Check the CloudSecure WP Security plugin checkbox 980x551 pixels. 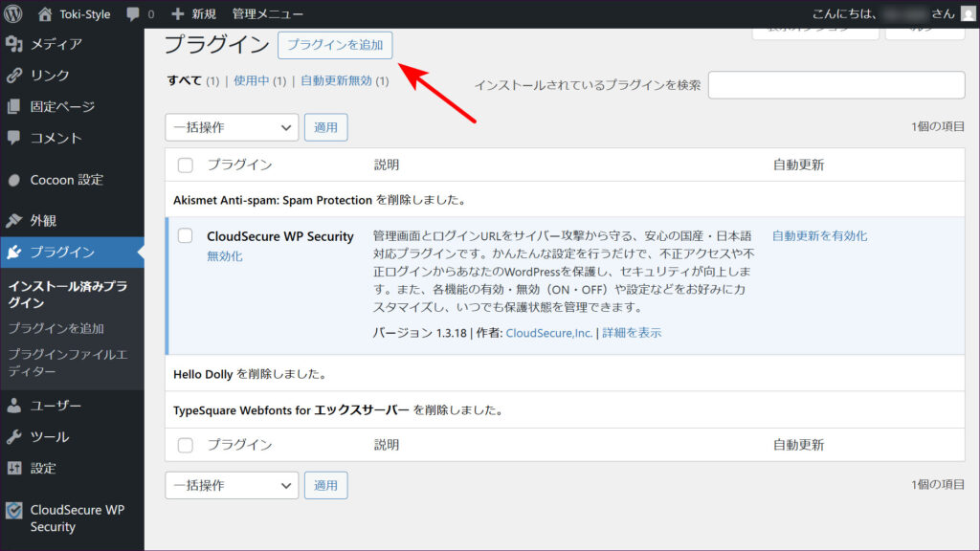point(186,236)
